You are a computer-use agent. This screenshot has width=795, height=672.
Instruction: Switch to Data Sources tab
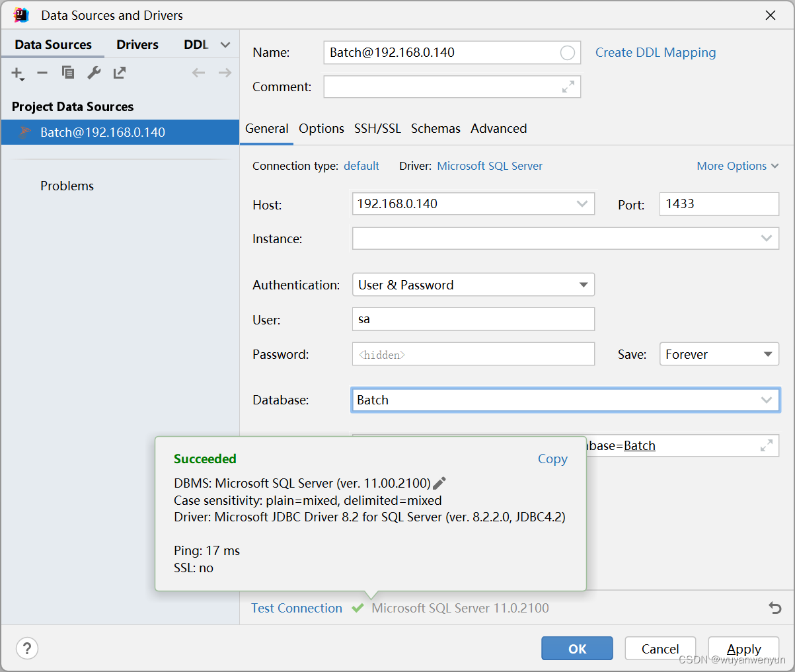pyautogui.click(x=53, y=44)
